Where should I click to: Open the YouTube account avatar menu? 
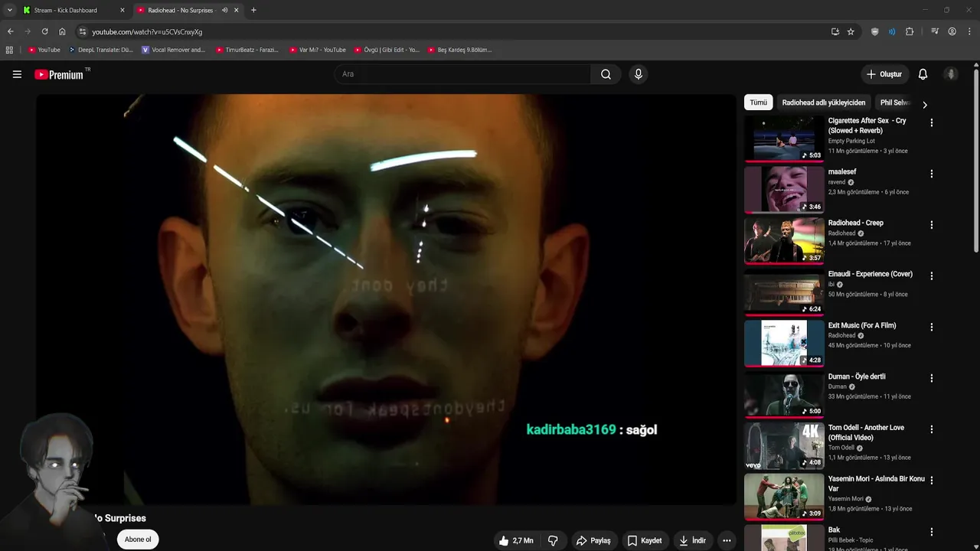tap(951, 74)
